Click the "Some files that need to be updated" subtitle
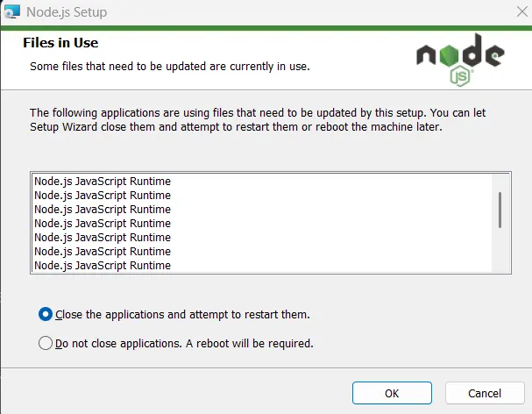The width and height of the screenshot is (532, 414). [x=169, y=66]
